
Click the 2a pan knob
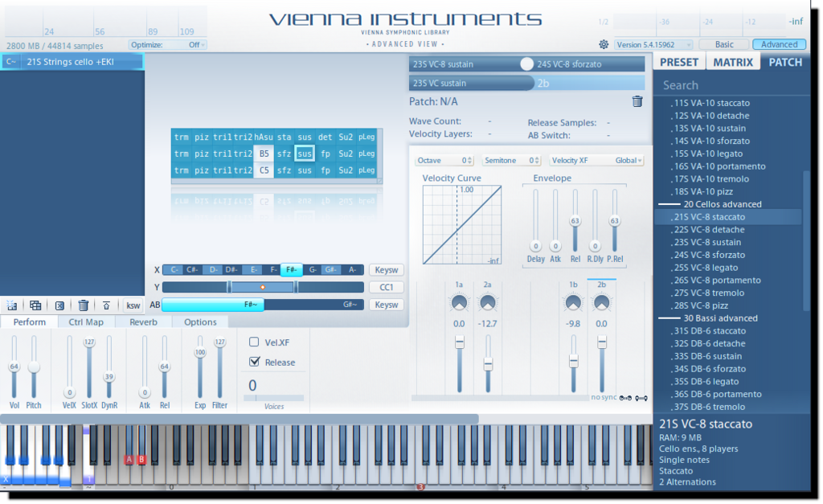[488, 303]
